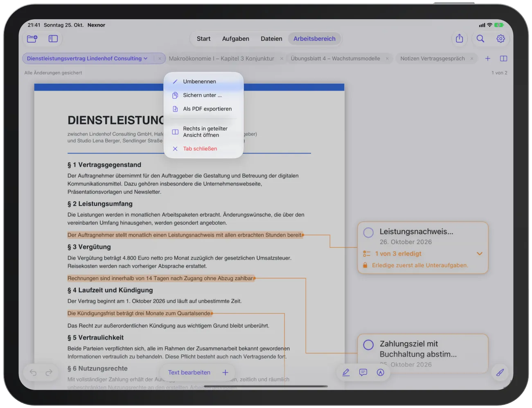
Task: Tap the highlighted Kündigungsfrist sentence
Action: (x=139, y=314)
